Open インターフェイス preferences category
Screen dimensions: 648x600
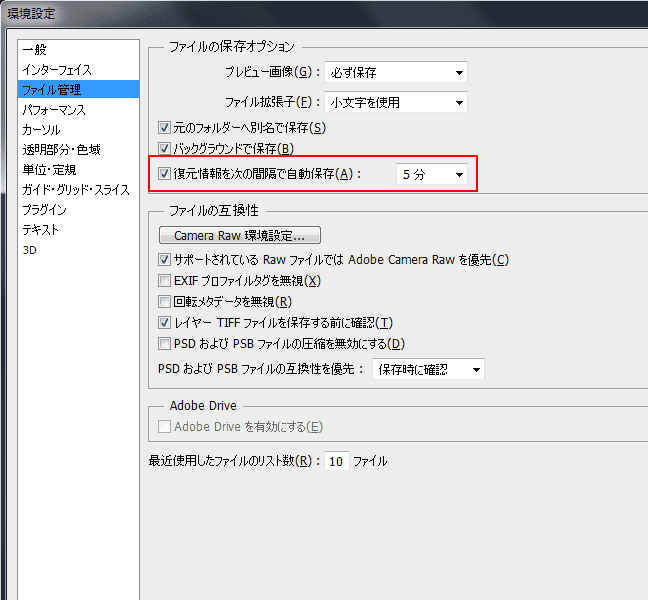point(57,70)
